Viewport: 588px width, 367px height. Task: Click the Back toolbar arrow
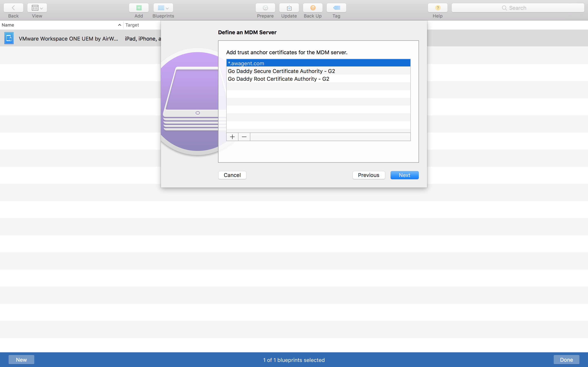tap(13, 8)
